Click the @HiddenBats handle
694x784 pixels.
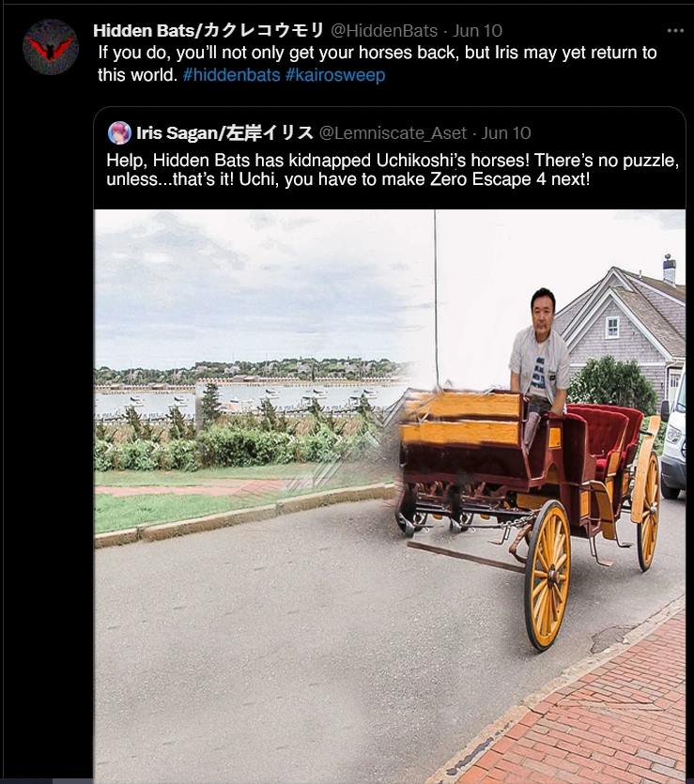coord(384,31)
